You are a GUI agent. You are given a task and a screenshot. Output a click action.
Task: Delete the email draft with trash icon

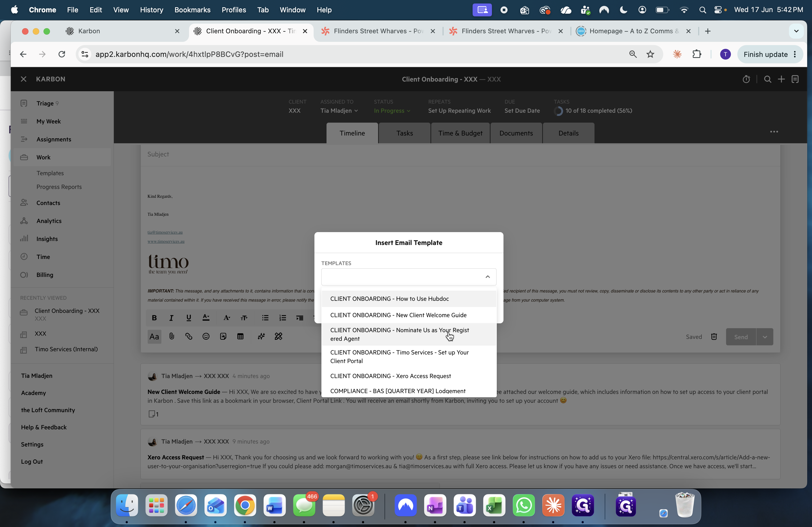click(714, 337)
